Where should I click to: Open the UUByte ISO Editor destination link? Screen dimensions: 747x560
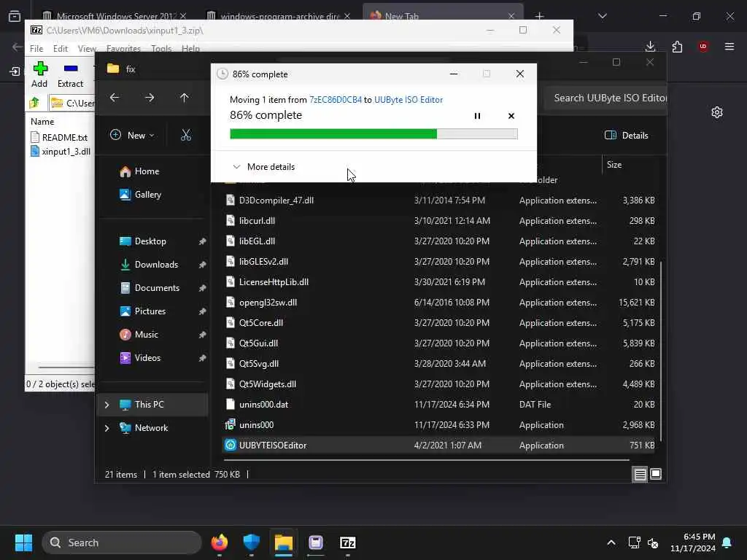pos(409,99)
